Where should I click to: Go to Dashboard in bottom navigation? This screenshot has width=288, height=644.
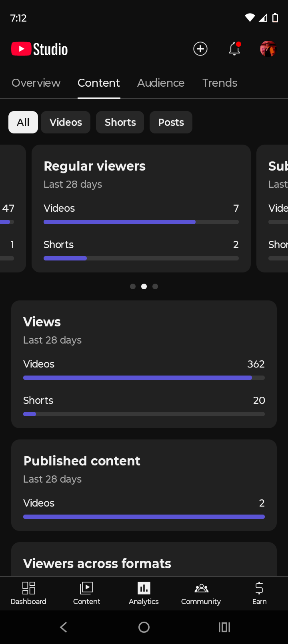(28, 593)
